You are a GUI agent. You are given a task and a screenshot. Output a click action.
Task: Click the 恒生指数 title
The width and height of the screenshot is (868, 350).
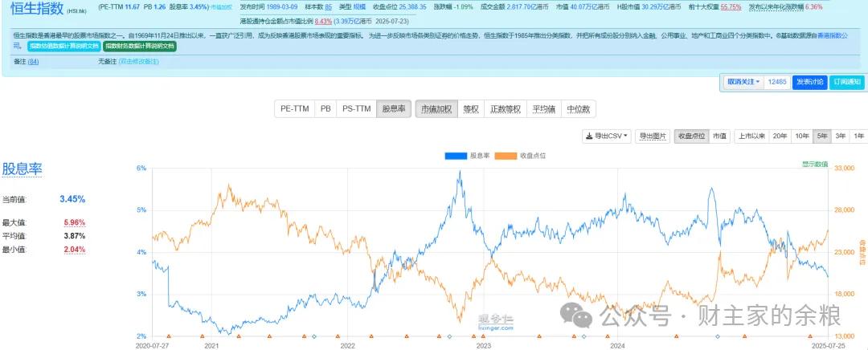[x=36, y=8]
